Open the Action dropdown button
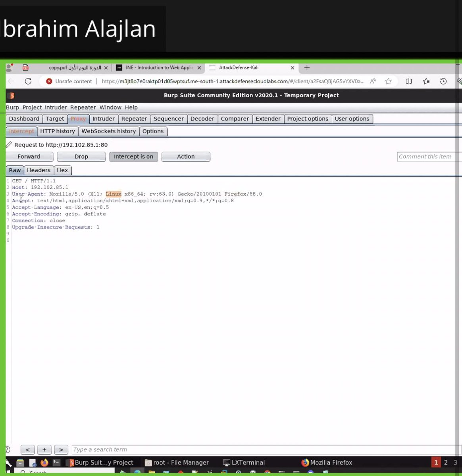This screenshot has height=476, width=462. (x=186, y=157)
